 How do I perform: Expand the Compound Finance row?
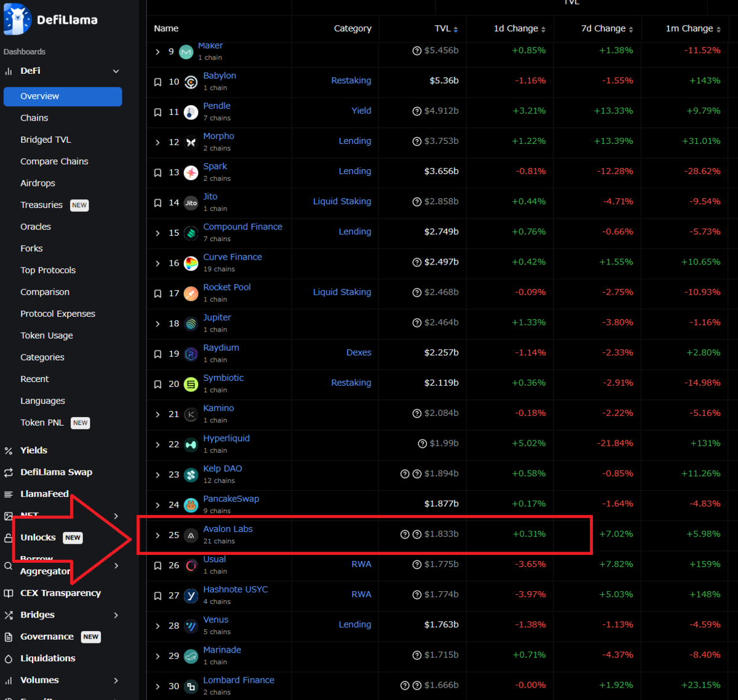click(x=158, y=233)
